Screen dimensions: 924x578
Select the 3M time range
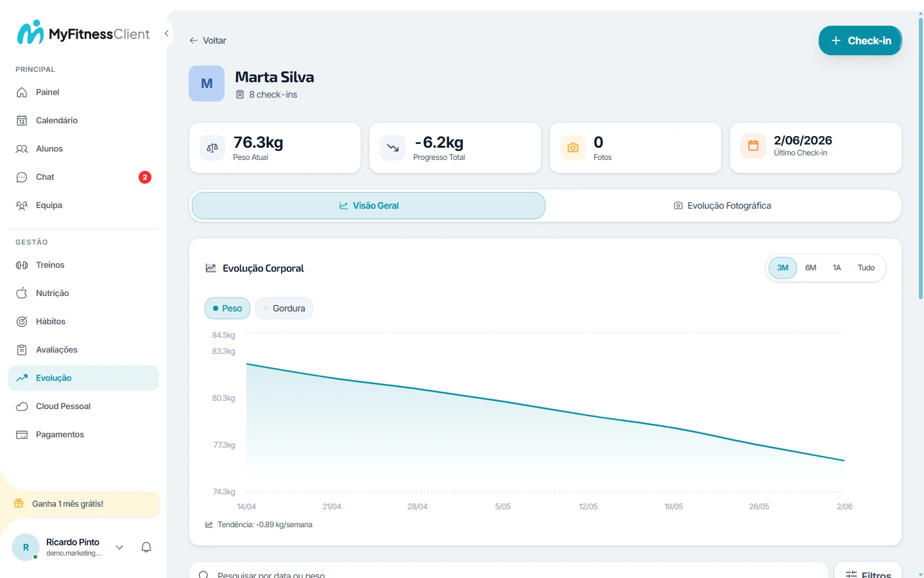(x=783, y=268)
